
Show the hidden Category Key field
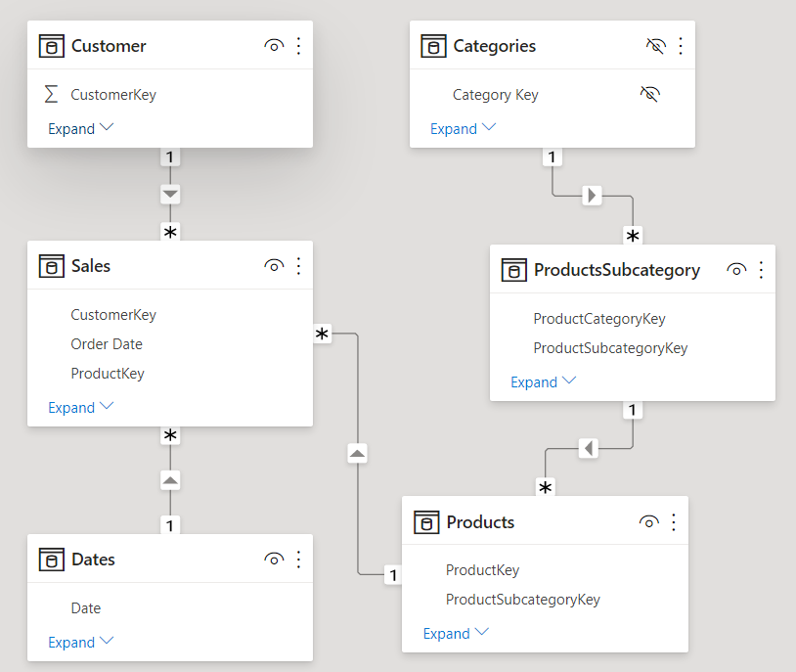[x=649, y=95]
